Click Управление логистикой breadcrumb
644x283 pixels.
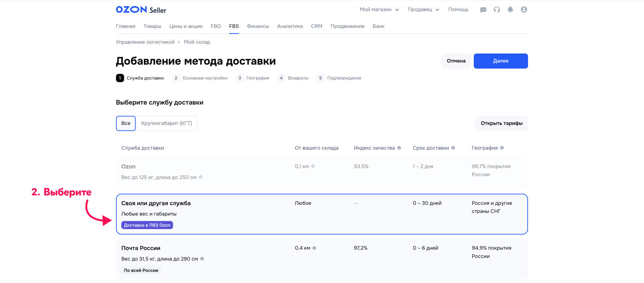tap(145, 42)
